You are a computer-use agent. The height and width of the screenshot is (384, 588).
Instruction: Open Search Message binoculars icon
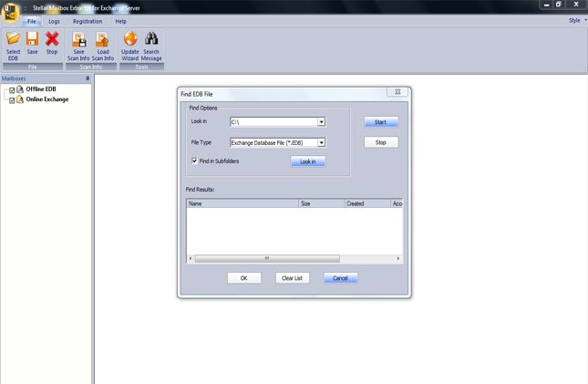click(151, 38)
